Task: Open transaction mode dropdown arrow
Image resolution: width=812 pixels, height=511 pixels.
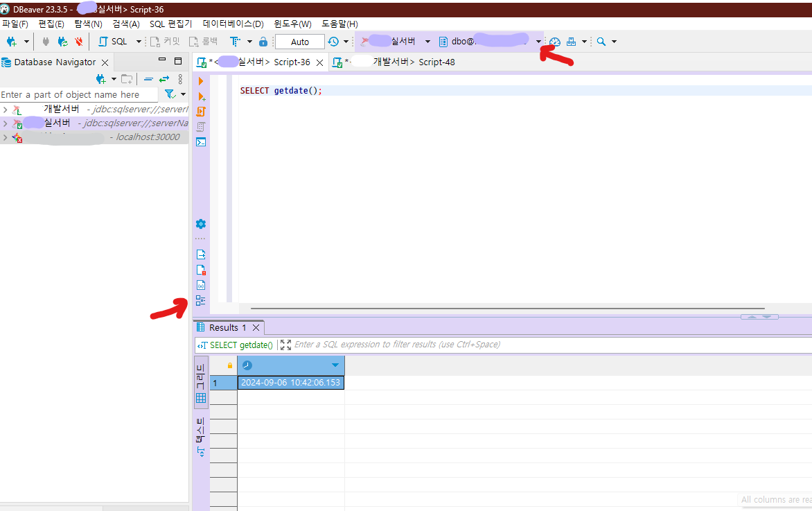Action: click(x=249, y=42)
